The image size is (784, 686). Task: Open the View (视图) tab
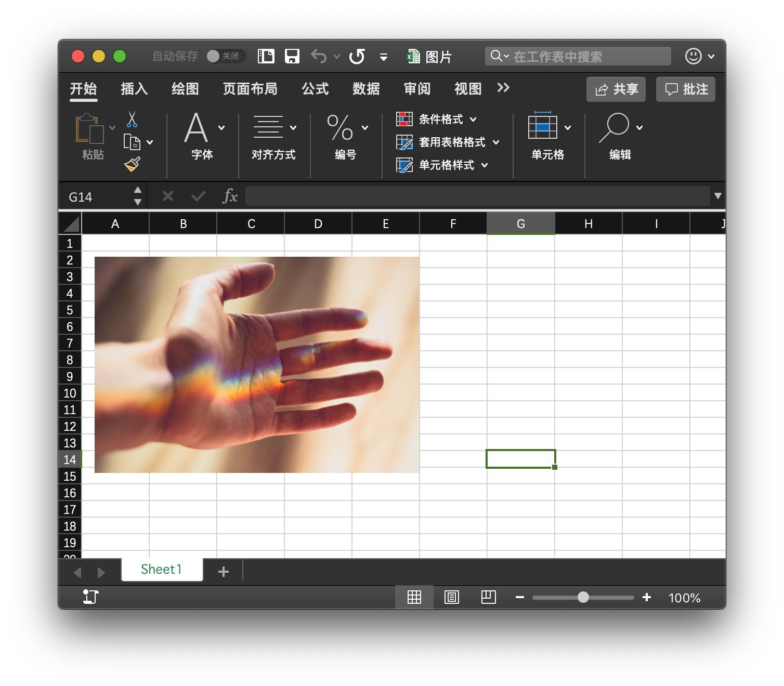(468, 89)
